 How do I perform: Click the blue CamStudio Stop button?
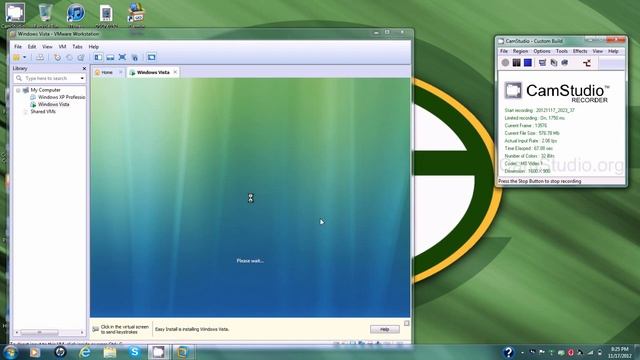[528, 62]
